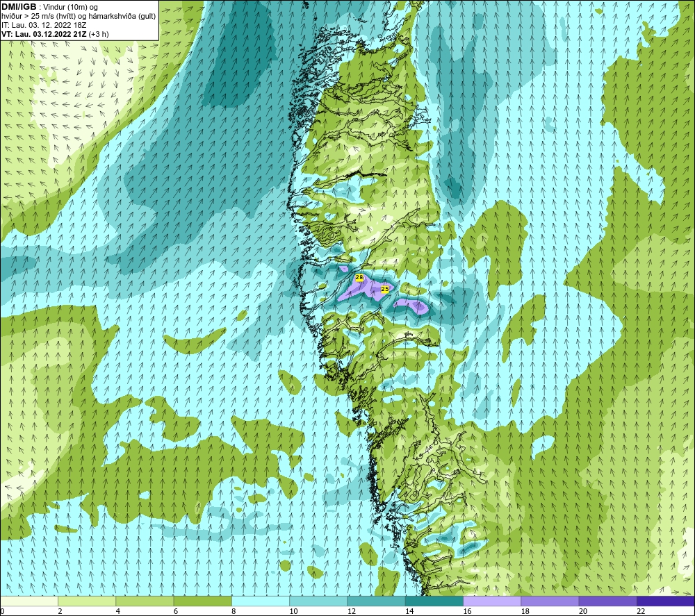This screenshot has height=616, width=695.
Task: Select the 18–20 m/s legend color swatch
Action: 550,601
